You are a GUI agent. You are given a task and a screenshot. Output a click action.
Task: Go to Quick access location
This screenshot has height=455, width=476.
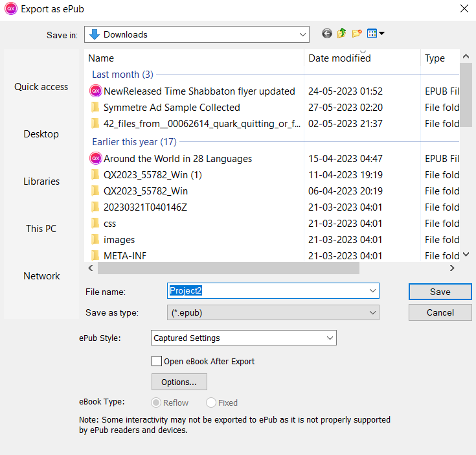click(41, 87)
